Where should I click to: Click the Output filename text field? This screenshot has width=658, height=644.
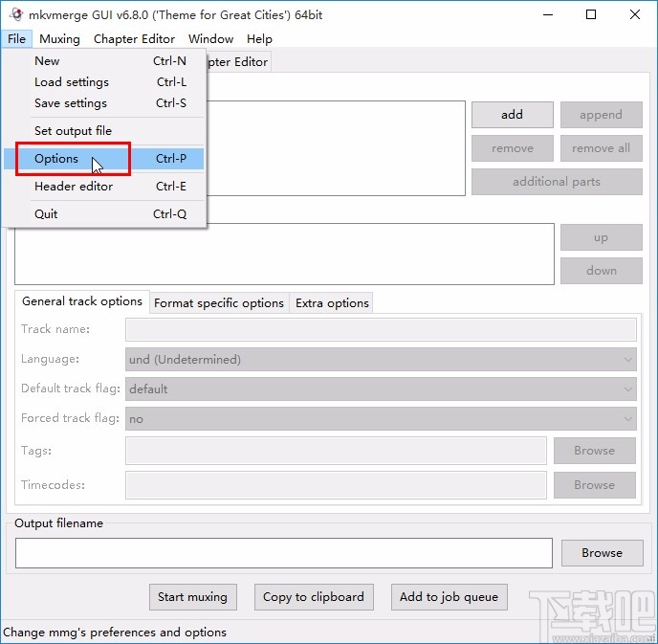click(x=284, y=553)
